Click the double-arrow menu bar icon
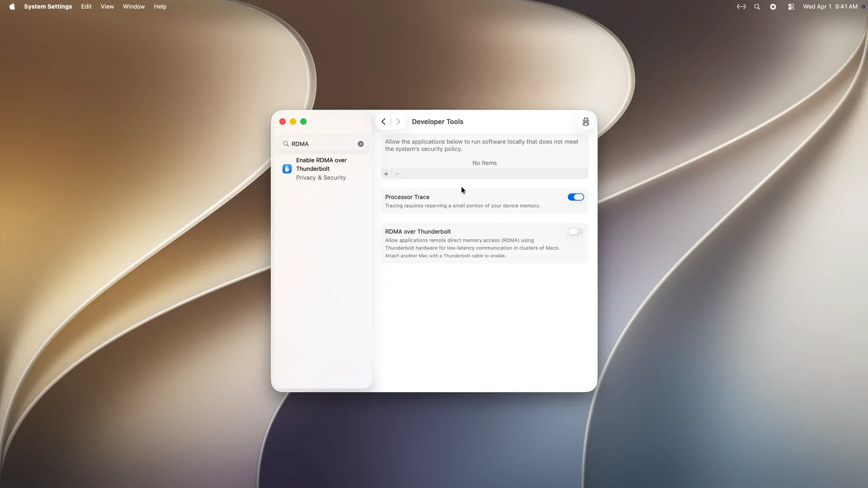The image size is (868, 488). coord(741,6)
